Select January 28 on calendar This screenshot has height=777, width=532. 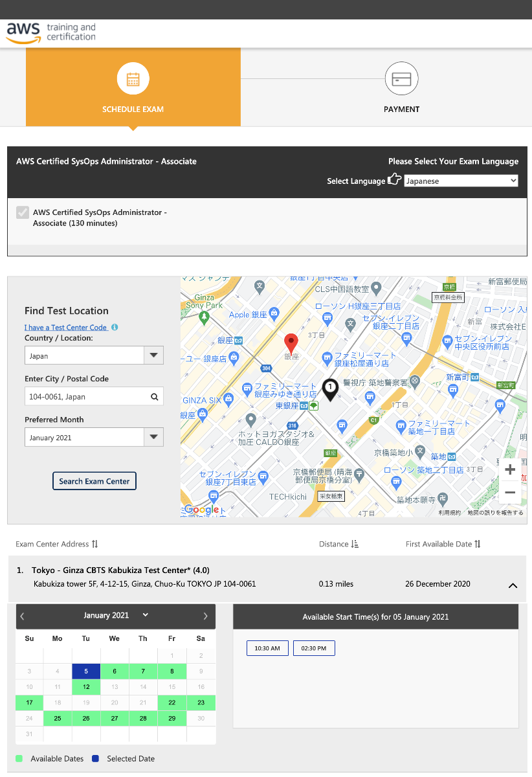click(143, 718)
